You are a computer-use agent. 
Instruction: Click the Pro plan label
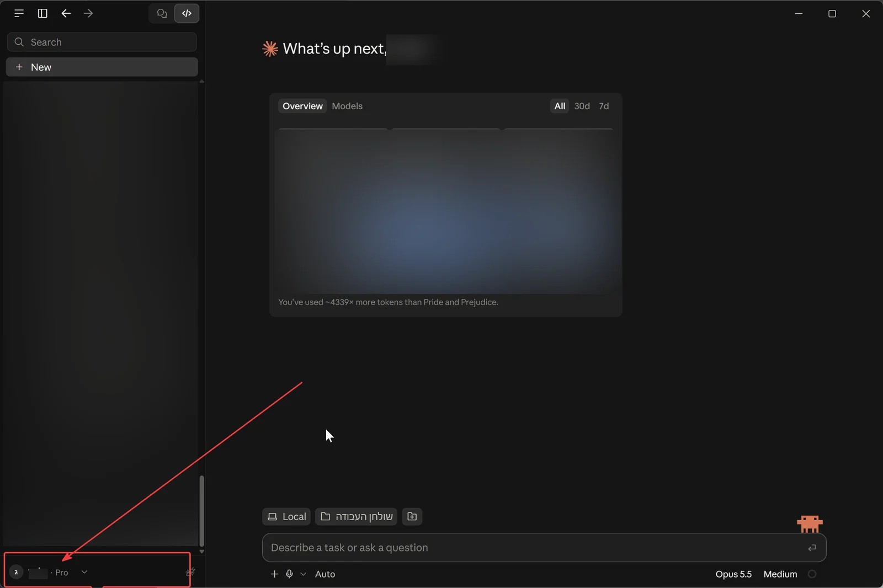[62, 573]
